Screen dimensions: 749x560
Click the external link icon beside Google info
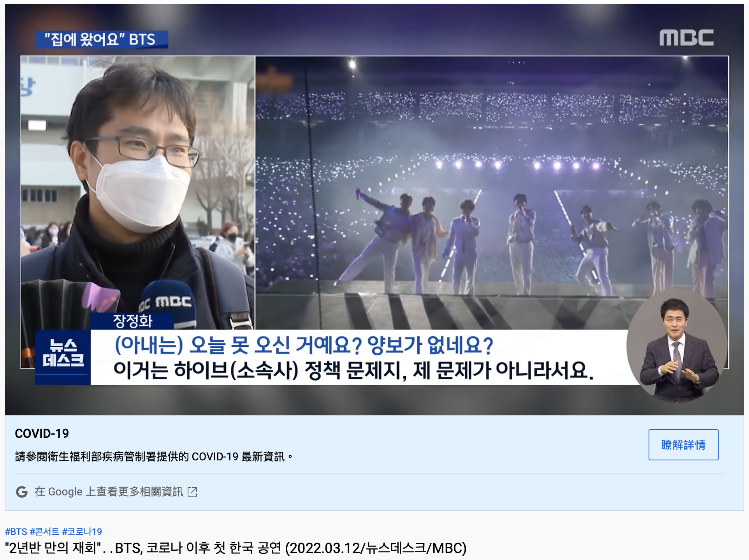(193, 492)
